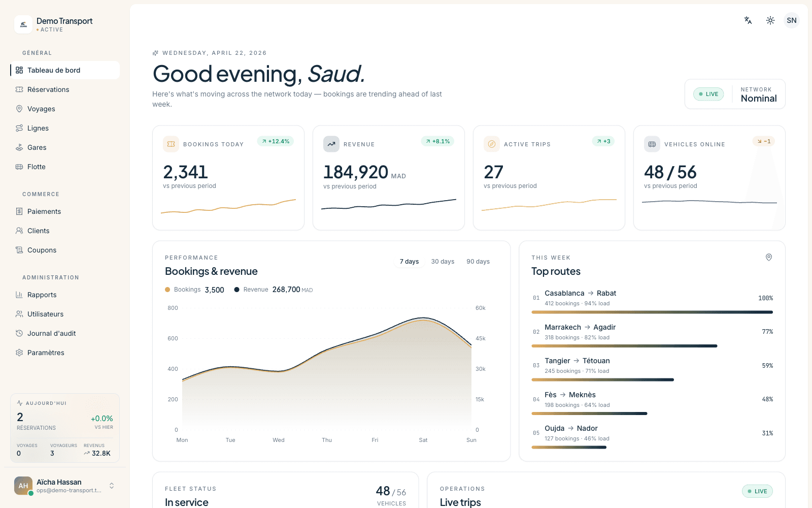Select the 30 days range tab
Viewport: 812px width, 508px height.
[443, 262]
